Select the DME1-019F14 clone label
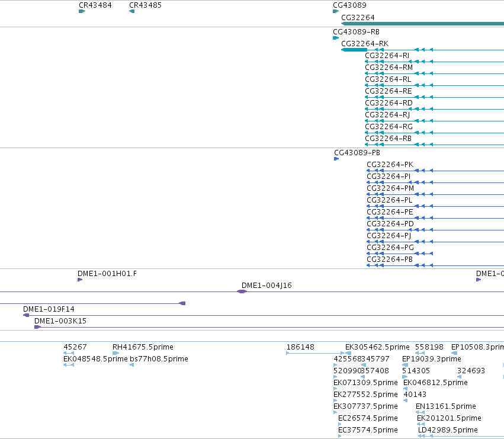504x439 pixels. point(49,309)
